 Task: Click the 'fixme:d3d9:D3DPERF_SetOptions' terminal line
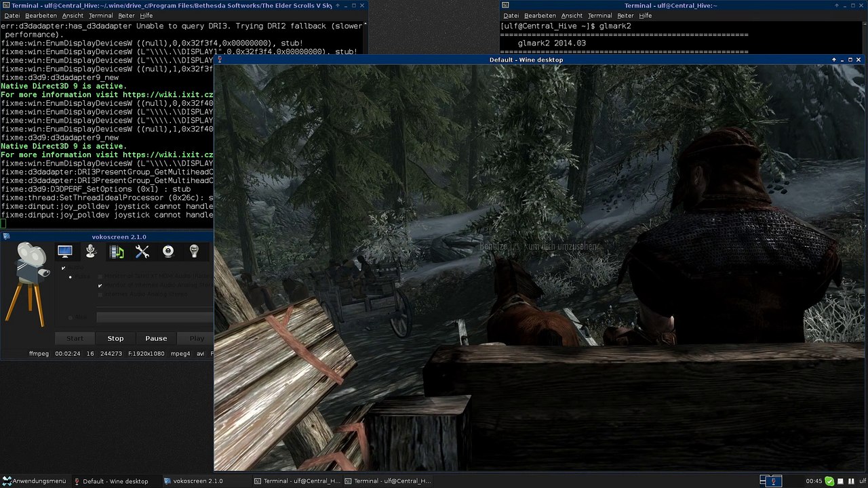click(x=96, y=189)
